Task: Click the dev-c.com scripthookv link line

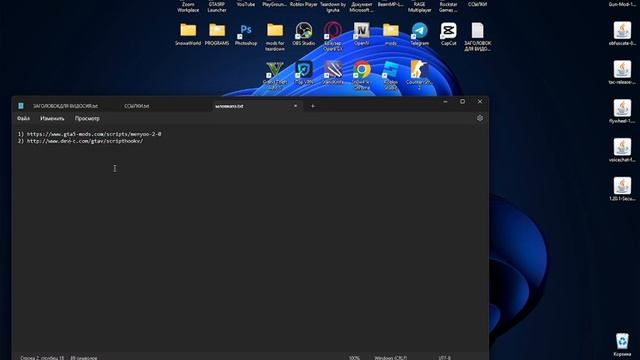Action: point(80,141)
